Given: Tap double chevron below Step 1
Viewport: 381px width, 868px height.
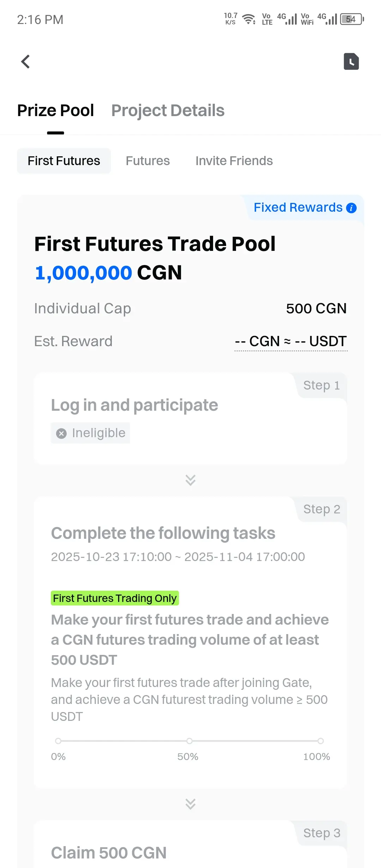Looking at the screenshot, I should point(190,480).
